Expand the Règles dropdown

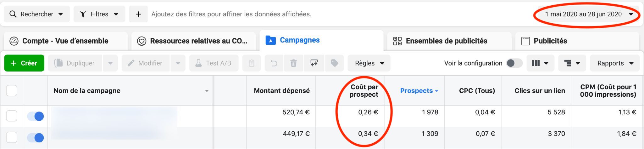[x=369, y=63]
